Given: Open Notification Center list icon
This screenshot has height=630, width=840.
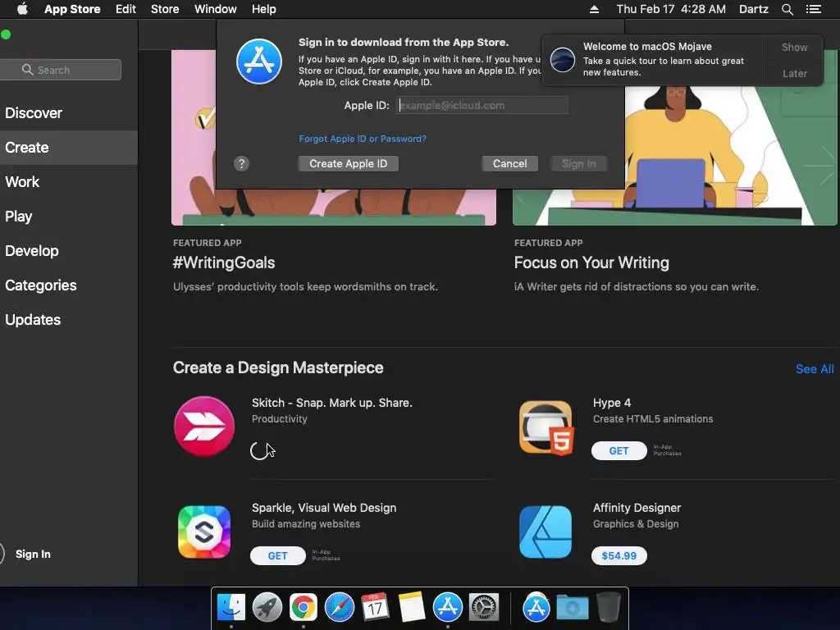Looking at the screenshot, I should click(x=814, y=9).
